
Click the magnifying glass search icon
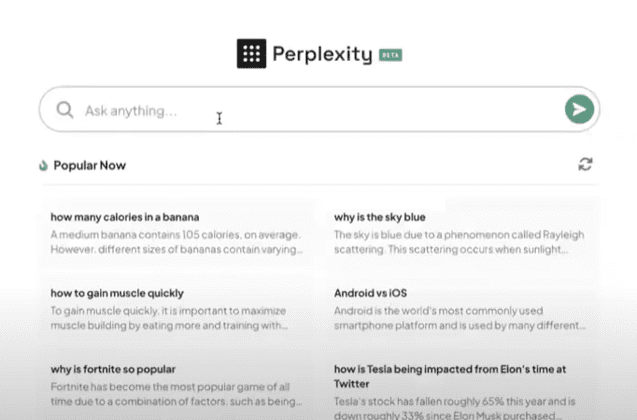(x=65, y=110)
